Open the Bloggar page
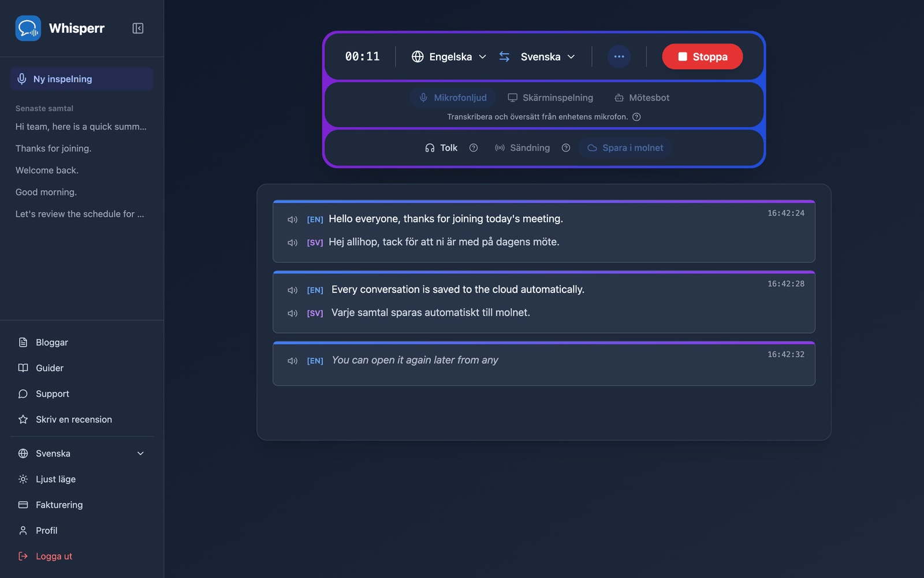The width and height of the screenshot is (924, 578). (81, 343)
